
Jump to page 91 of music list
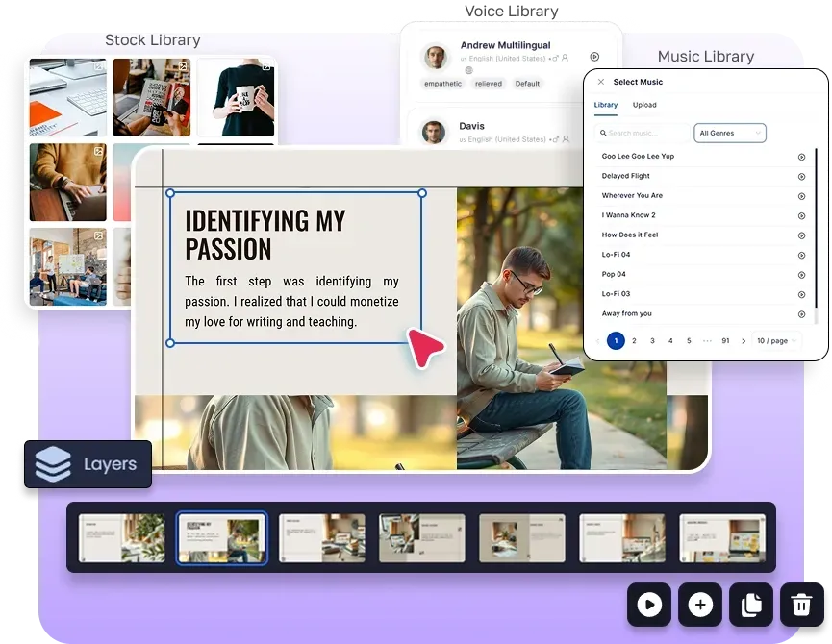(725, 341)
